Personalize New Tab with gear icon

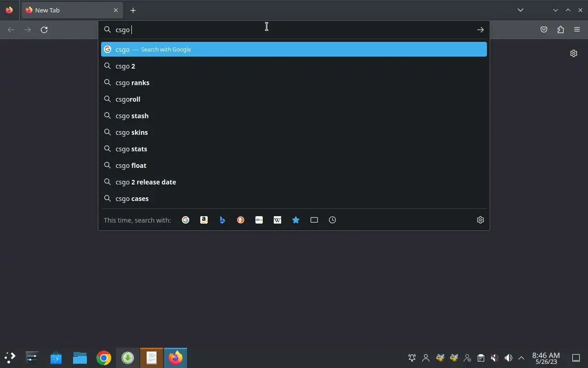574,53
